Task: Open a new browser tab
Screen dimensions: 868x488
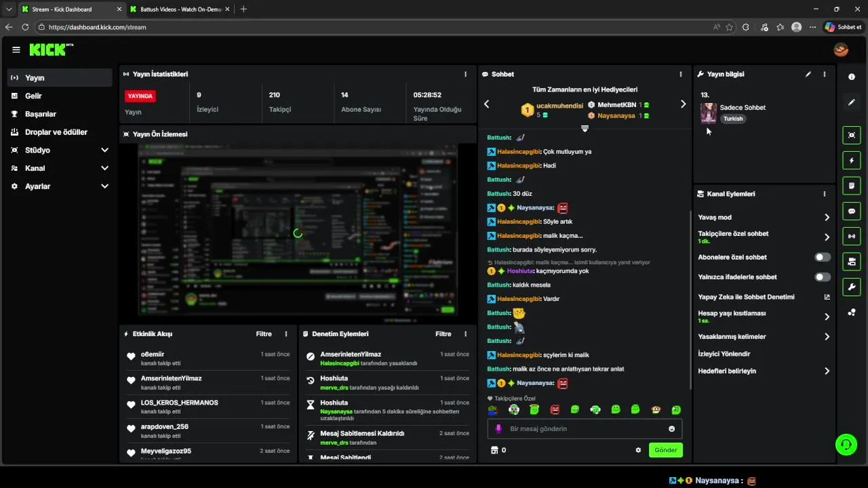Action: (x=243, y=9)
